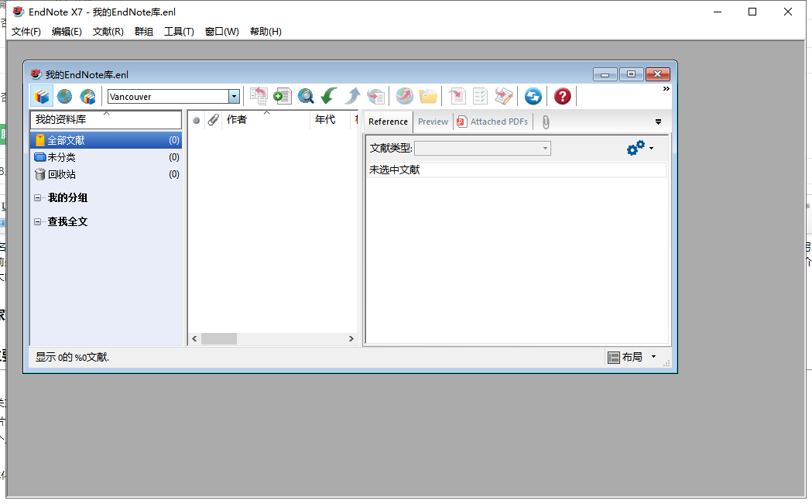This screenshot has height=504, width=812.
Task: Open Online Search using the magnifying glass icon
Action: (x=306, y=96)
